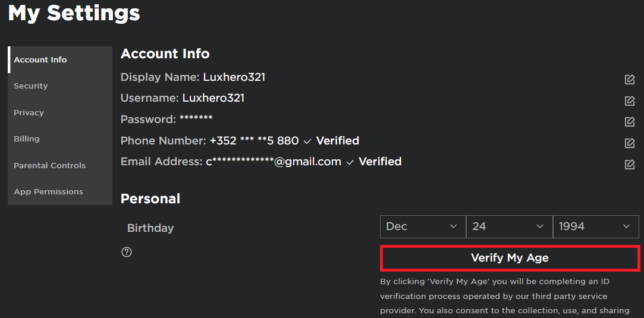
Task: Edit the Phone Number via pencil icon
Action: pyautogui.click(x=630, y=143)
